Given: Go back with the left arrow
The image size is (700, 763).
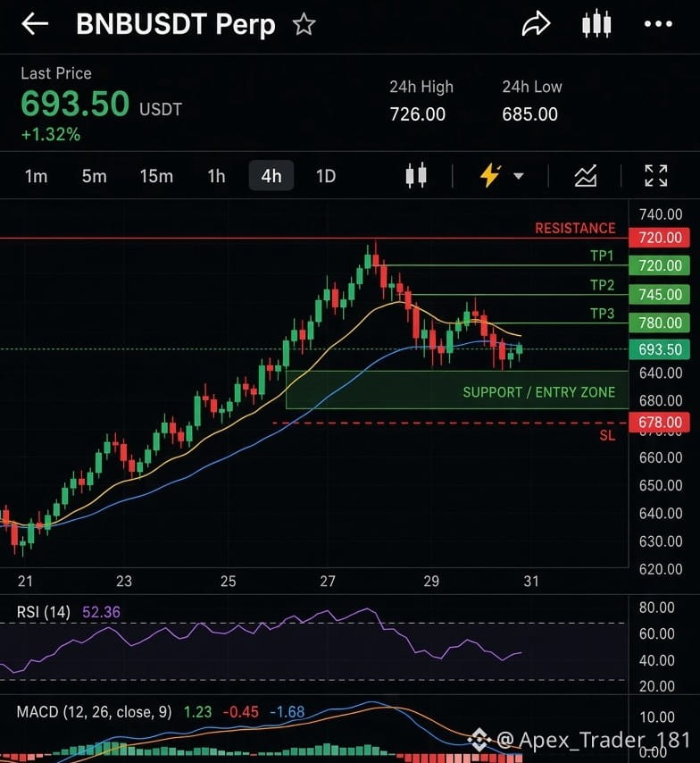Looking at the screenshot, I should (x=35, y=24).
